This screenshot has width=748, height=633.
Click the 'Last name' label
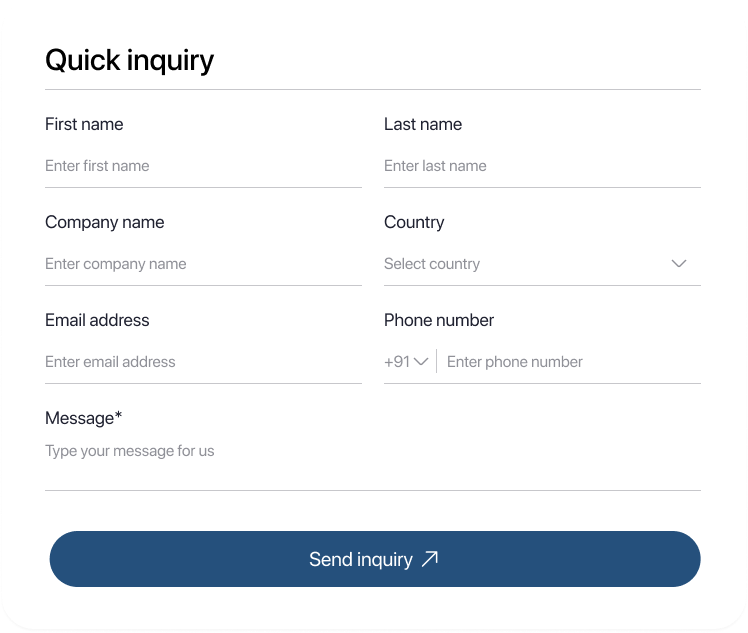(x=423, y=124)
